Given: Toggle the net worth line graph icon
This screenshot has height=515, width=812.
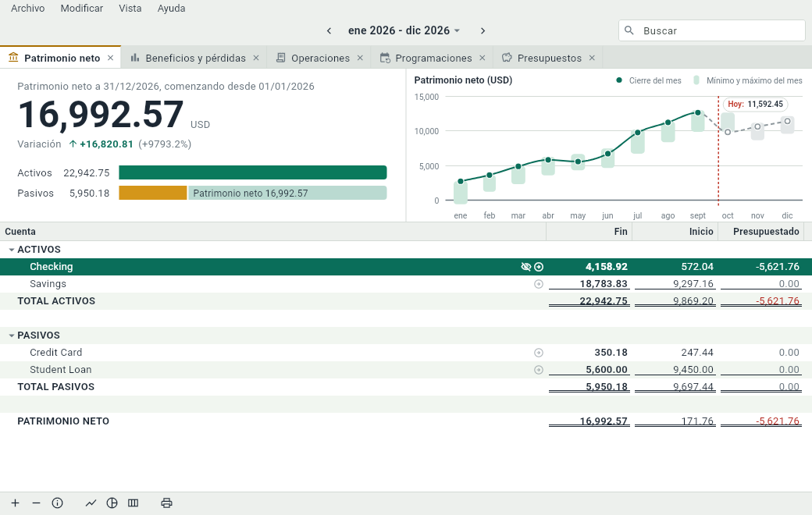Looking at the screenshot, I should point(91,503).
